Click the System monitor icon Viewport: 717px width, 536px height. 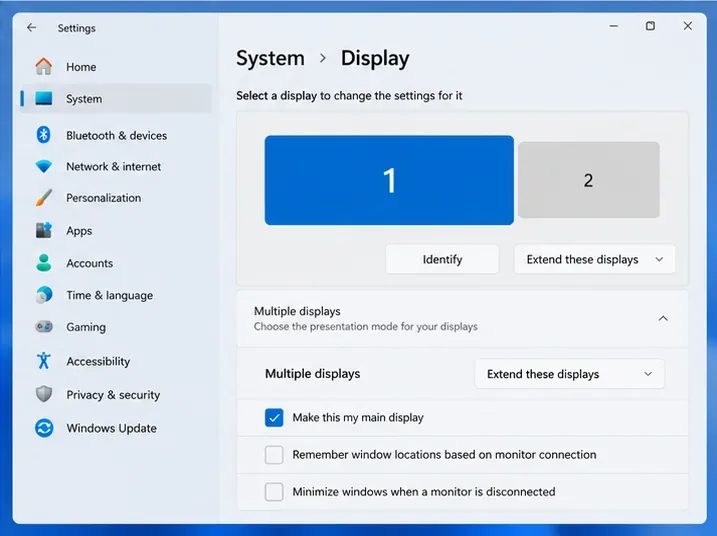click(44, 98)
